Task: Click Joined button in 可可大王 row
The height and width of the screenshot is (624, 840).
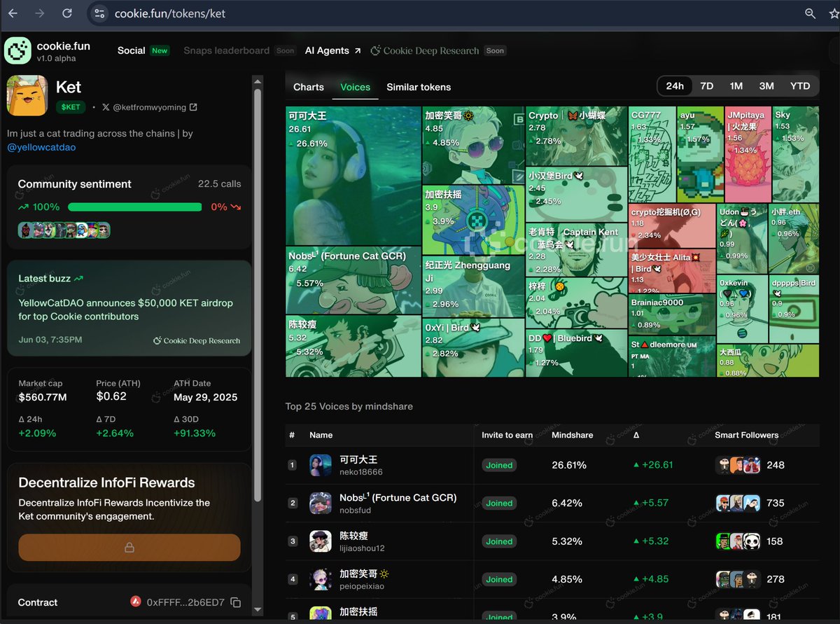Action: tap(499, 465)
